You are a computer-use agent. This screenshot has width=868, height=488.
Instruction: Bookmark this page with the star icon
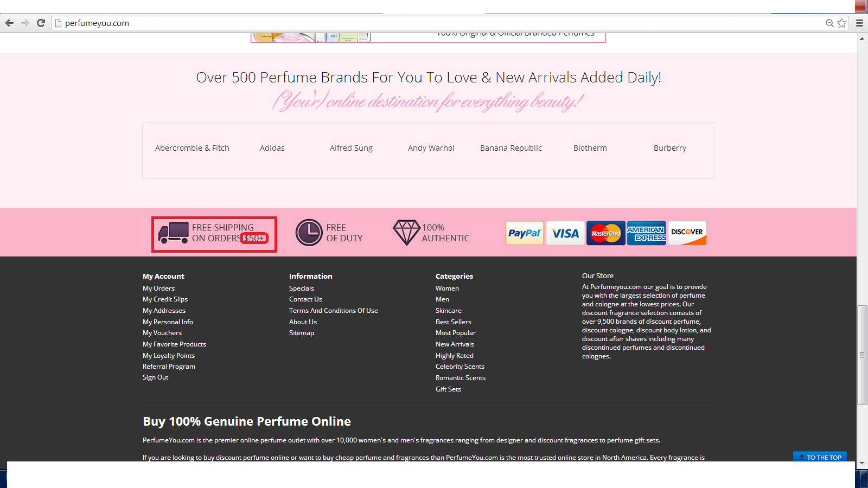click(841, 23)
